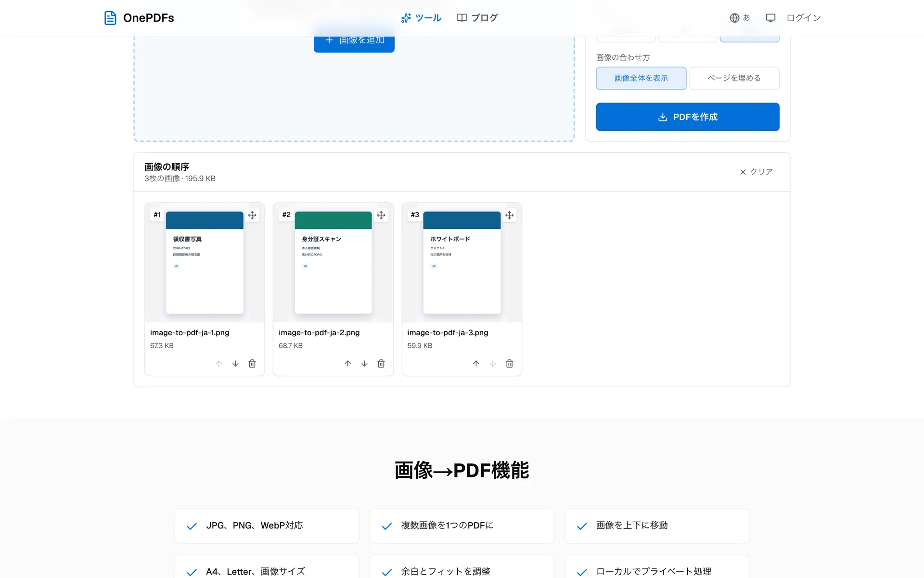Image resolution: width=924 pixels, height=578 pixels.
Task: Click the 59.9 KB file size
Action: point(420,346)
